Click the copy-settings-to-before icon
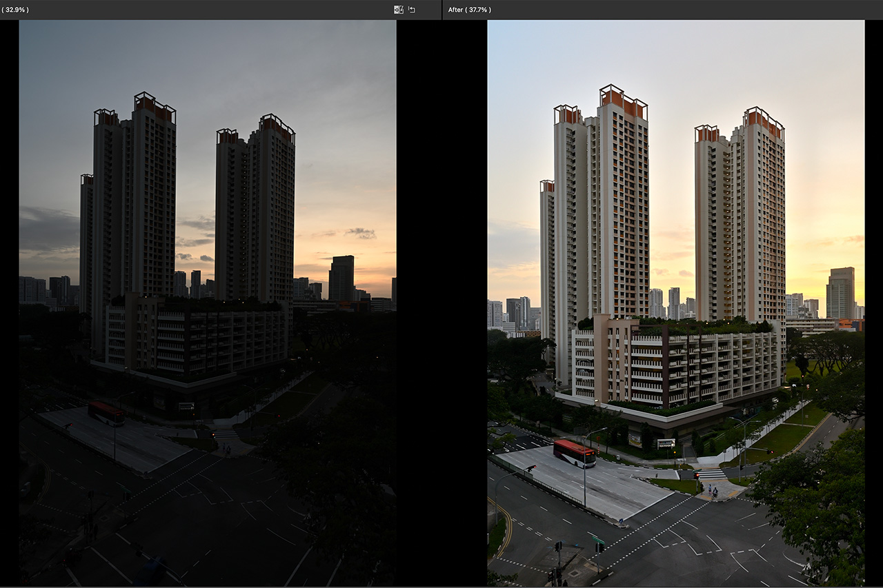 398,10
